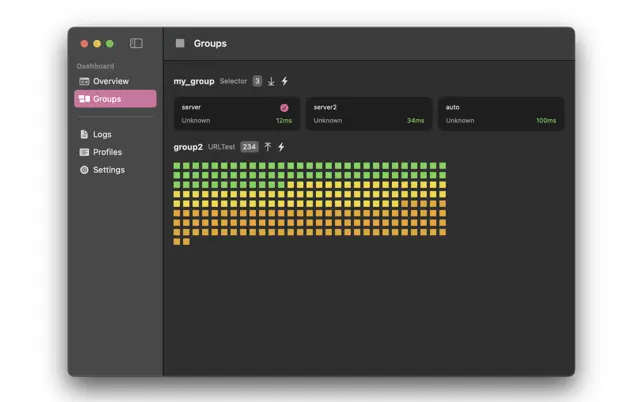
Task: Click the Settings gear icon
Action: coord(85,170)
